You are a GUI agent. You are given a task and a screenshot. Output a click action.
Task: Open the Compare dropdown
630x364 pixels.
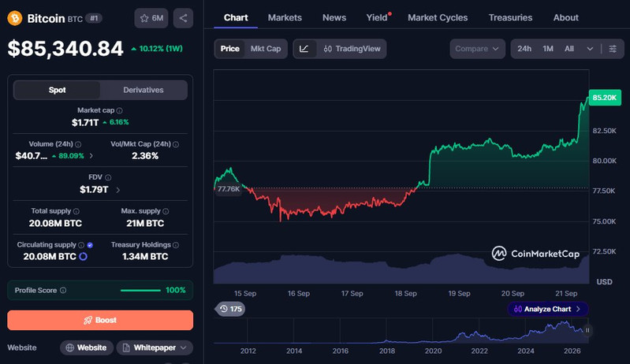477,49
